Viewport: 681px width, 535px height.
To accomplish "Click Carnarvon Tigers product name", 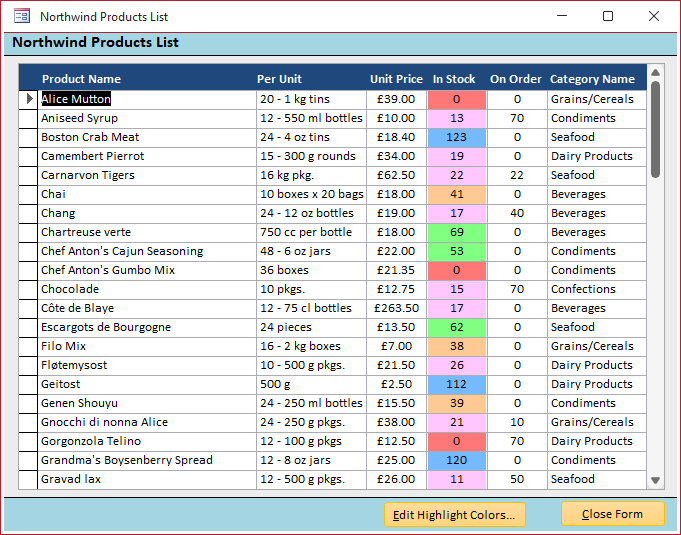I will click(x=147, y=175).
